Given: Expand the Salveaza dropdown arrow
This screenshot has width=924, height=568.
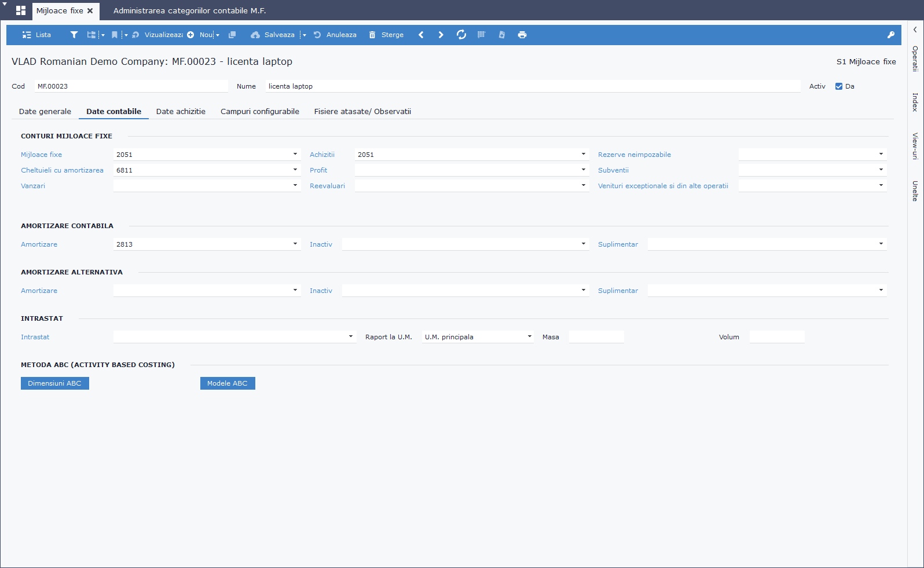Looking at the screenshot, I should (304, 35).
